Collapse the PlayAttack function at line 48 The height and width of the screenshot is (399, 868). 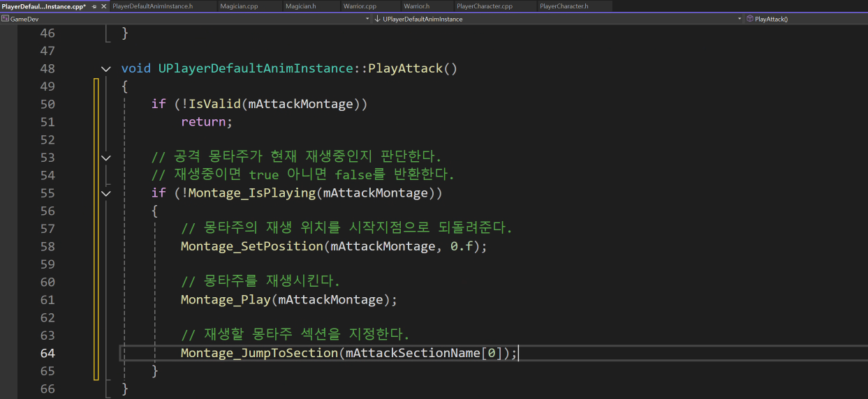click(x=105, y=68)
